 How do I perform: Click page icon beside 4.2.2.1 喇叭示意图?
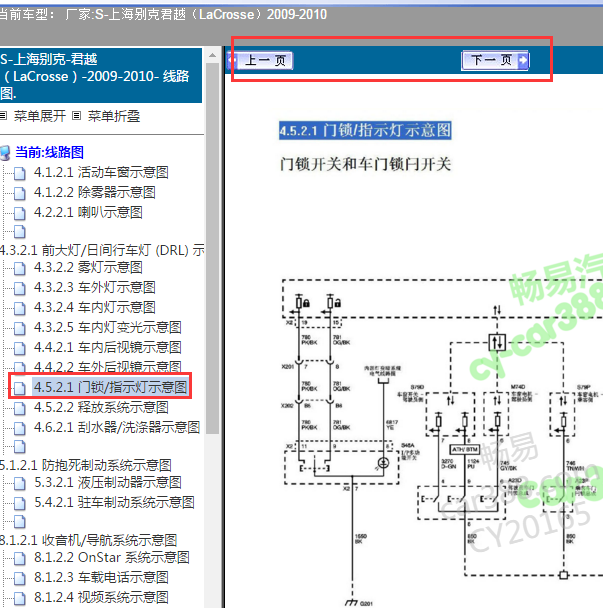(20, 214)
